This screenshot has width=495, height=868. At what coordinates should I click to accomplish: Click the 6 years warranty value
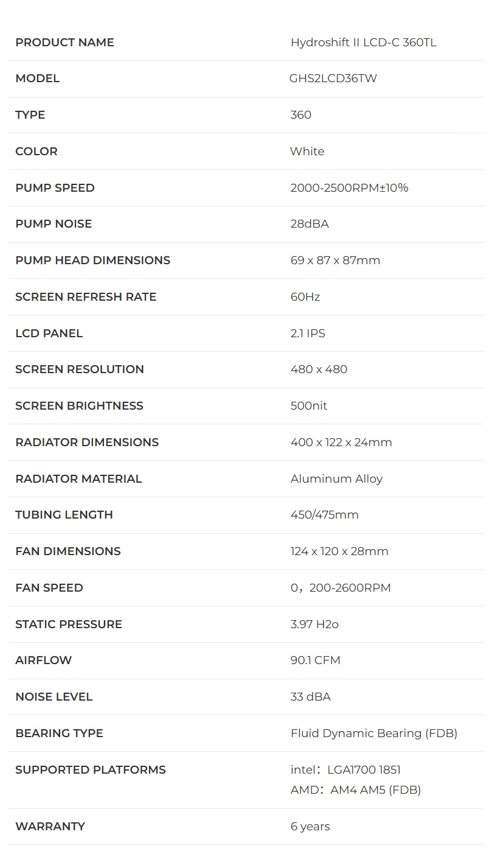pos(311,827)
